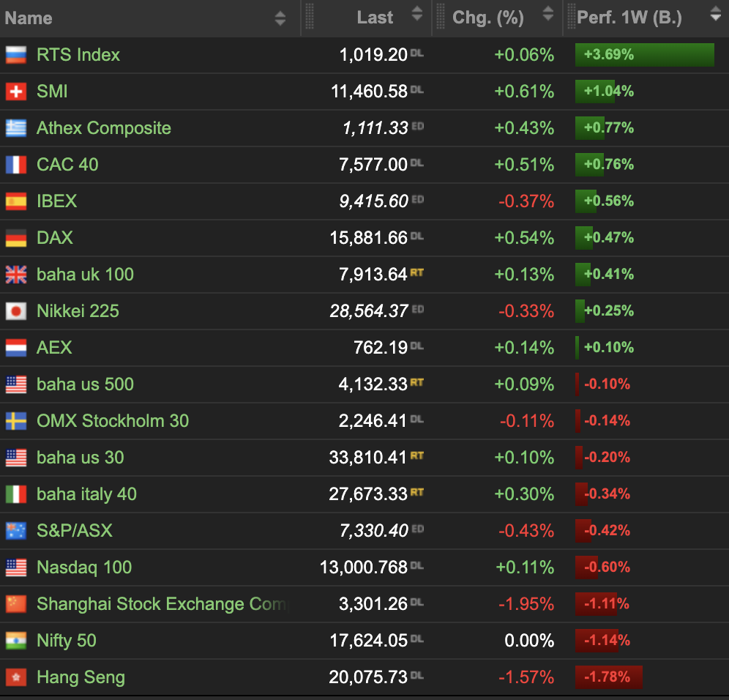Click the Greek flag beside Athex Composite
The width and height of the screenshot is (729, 700).
[x=15, y=128]
